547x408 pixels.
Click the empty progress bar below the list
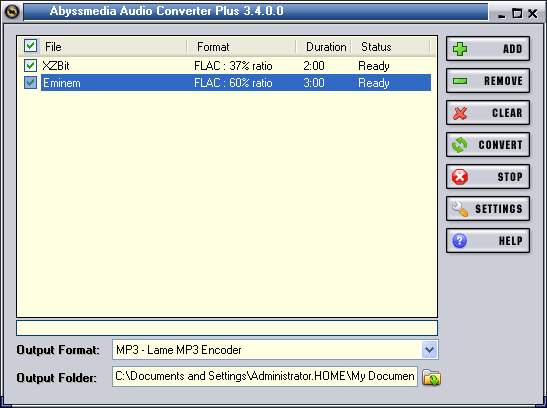227,328
